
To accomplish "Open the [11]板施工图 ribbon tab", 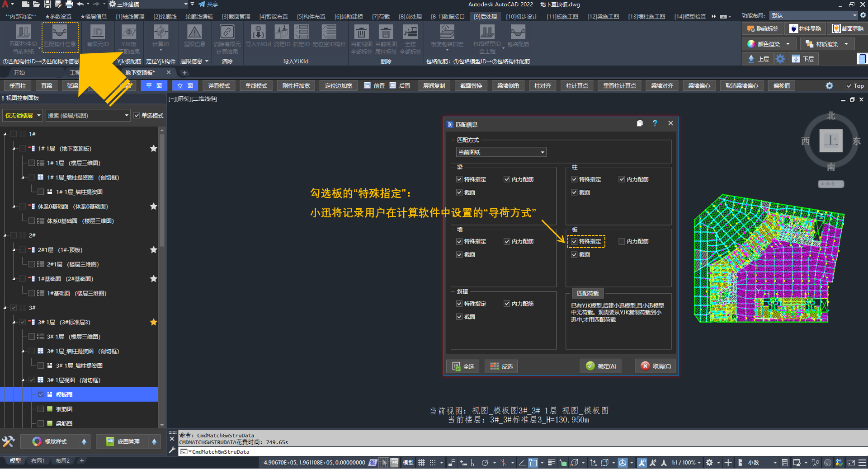I will pyautogui.click(x=562, y=17).
